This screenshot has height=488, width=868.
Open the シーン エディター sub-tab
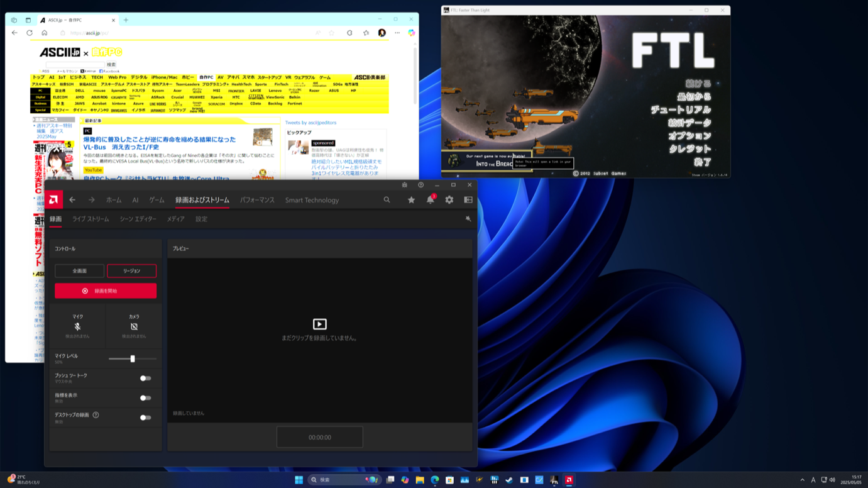coord(138,219)
